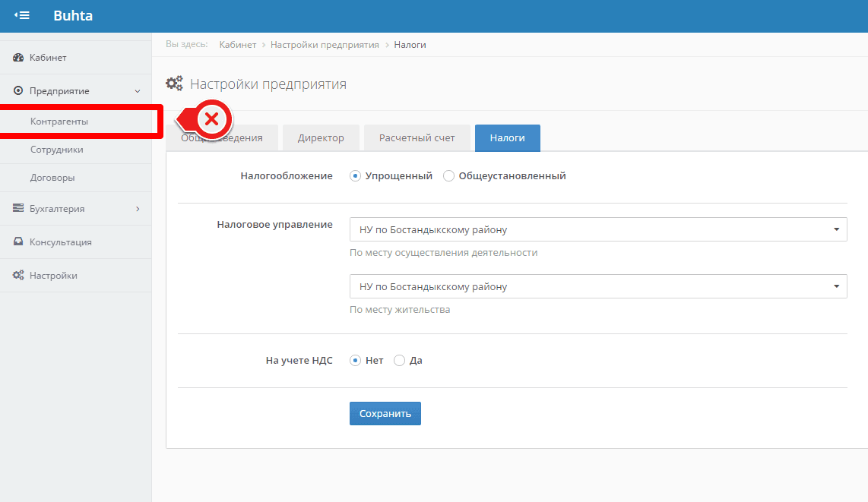Select the Налоги tab
Viewport: 868px width, 502px height.
pyautogui.click(x=508, y=137)
